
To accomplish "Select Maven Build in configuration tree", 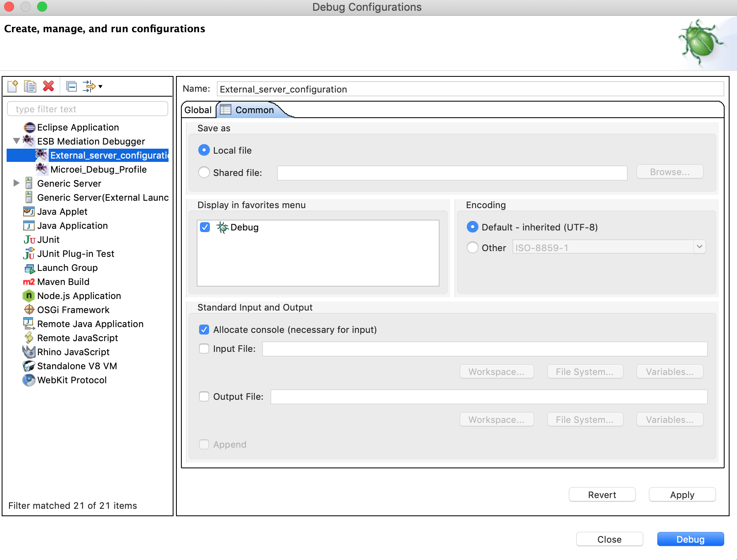I will click(63, 282).
